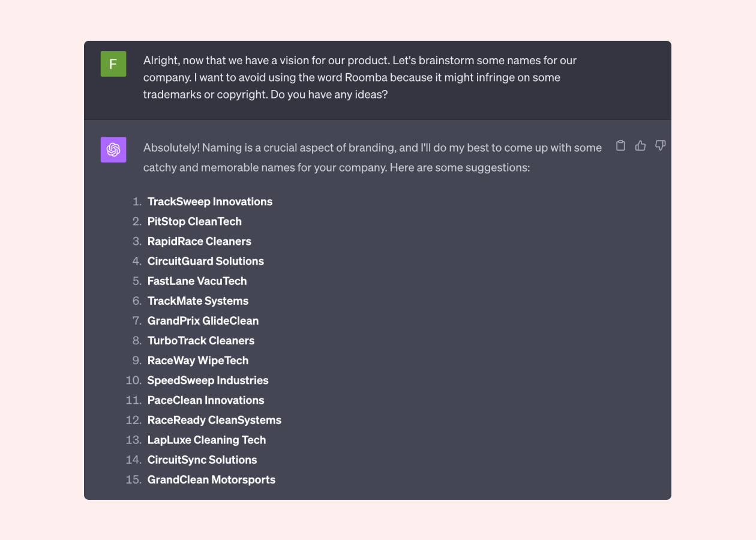Give the response a thumbs up

click(641, 145)
